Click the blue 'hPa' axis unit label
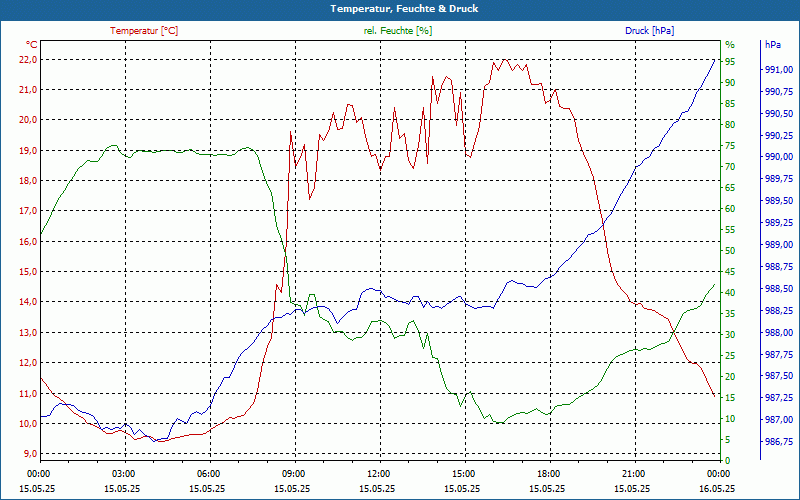800x500 pixels. [x=773, y=44]
